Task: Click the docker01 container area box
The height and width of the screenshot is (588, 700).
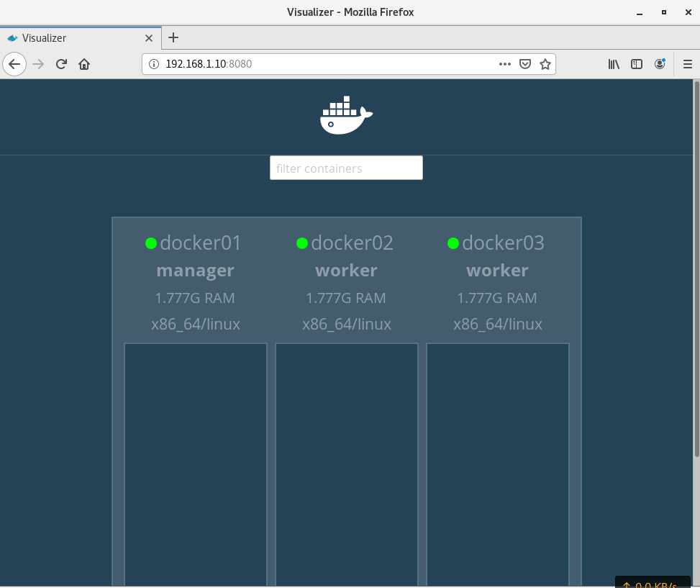Action: [x=196, y=464]
